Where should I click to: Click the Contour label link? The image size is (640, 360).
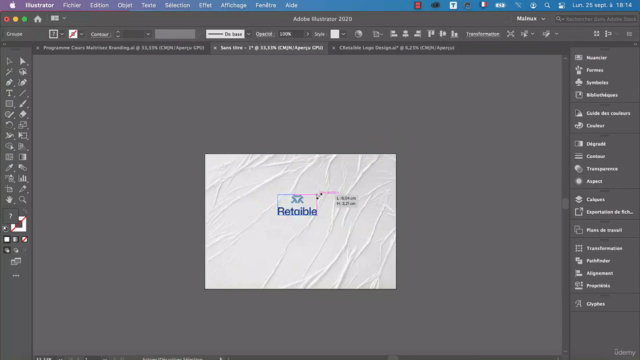(x=100, y=34)
